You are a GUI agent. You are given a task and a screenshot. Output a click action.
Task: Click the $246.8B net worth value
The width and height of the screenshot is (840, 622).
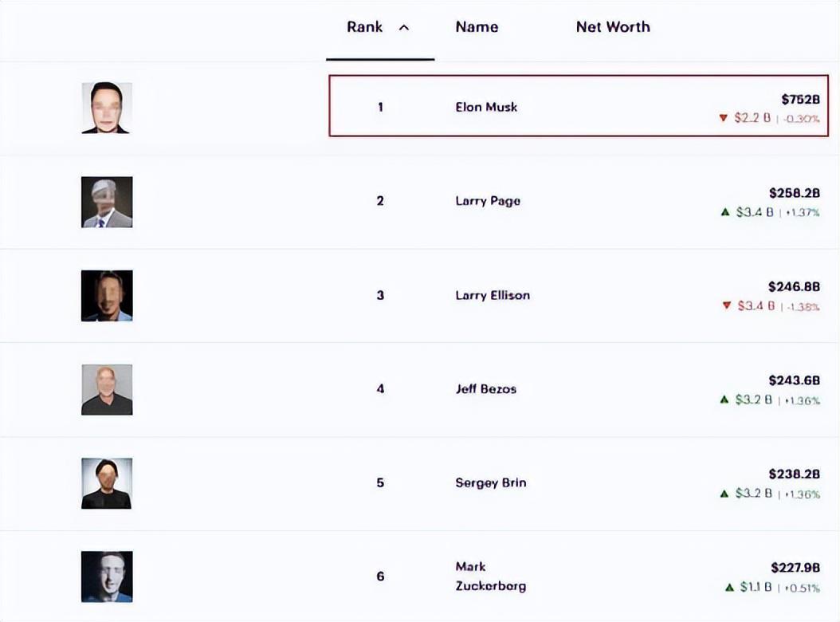(794, 286)
